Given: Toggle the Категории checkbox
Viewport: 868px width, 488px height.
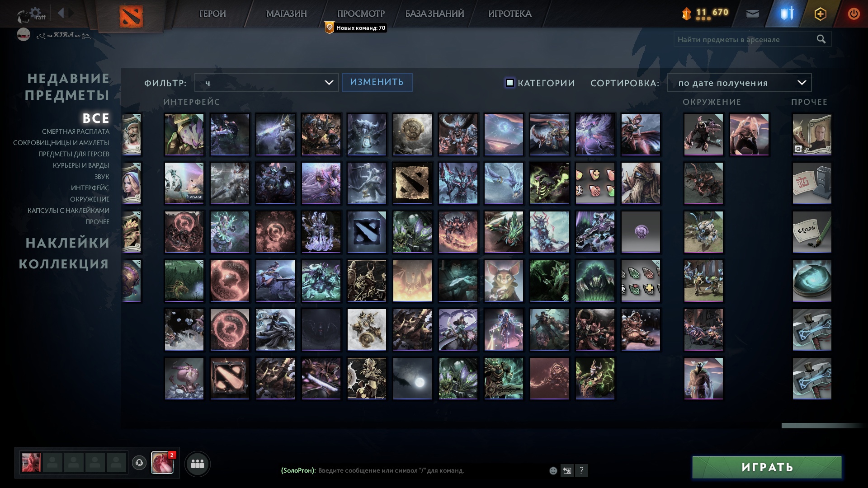Looking at the screenshot, I should pos(509,83).
